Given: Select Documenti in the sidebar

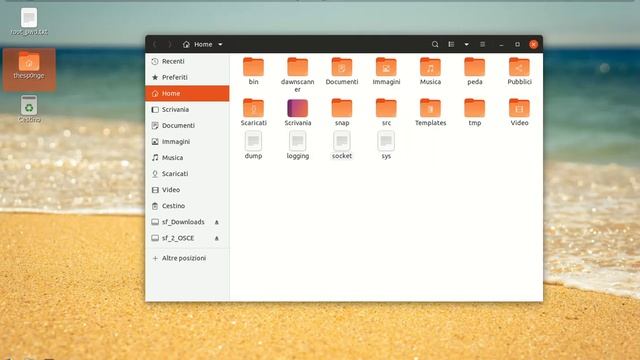Looking at the screenshot, I should [x=187, y=125].
